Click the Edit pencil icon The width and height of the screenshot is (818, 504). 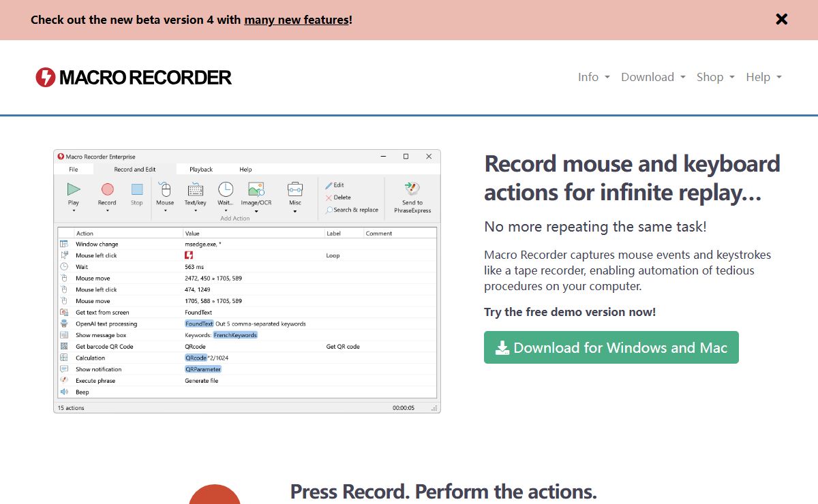[x=329, y=185]
